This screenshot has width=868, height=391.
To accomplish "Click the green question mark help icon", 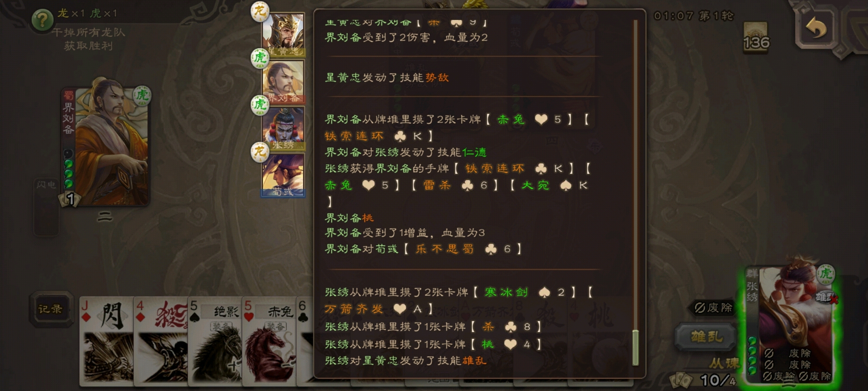I will [42, 20].
